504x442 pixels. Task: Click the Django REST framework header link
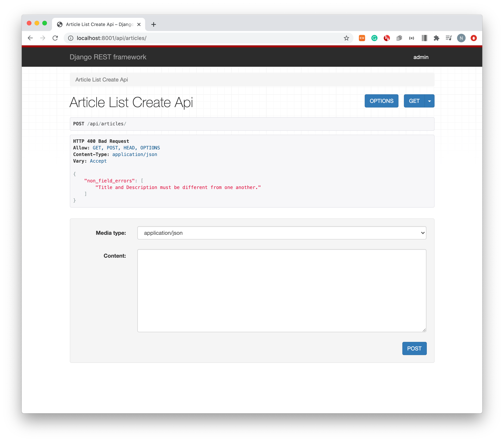(108, 57)
